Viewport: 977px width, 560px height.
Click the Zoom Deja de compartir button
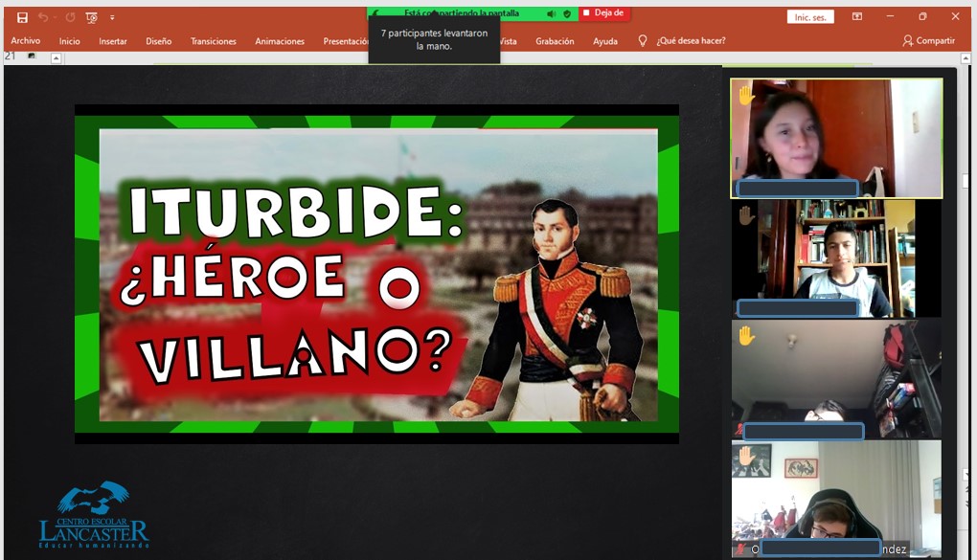point(603,13)
